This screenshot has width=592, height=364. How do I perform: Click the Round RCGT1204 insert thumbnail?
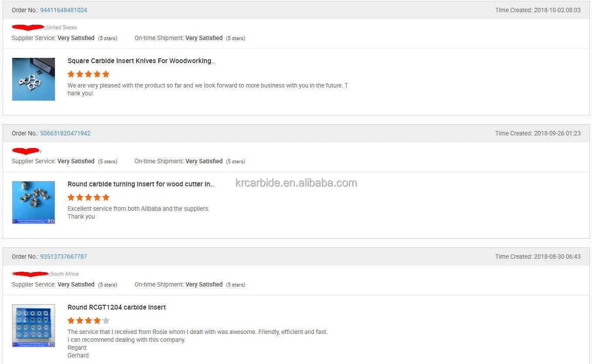coord(34,326)
